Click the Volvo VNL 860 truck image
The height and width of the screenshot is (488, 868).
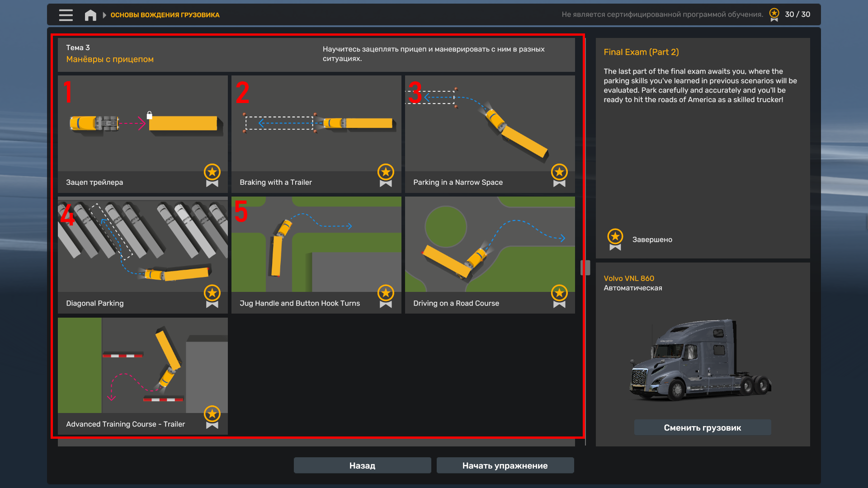[x=700, y=361]
